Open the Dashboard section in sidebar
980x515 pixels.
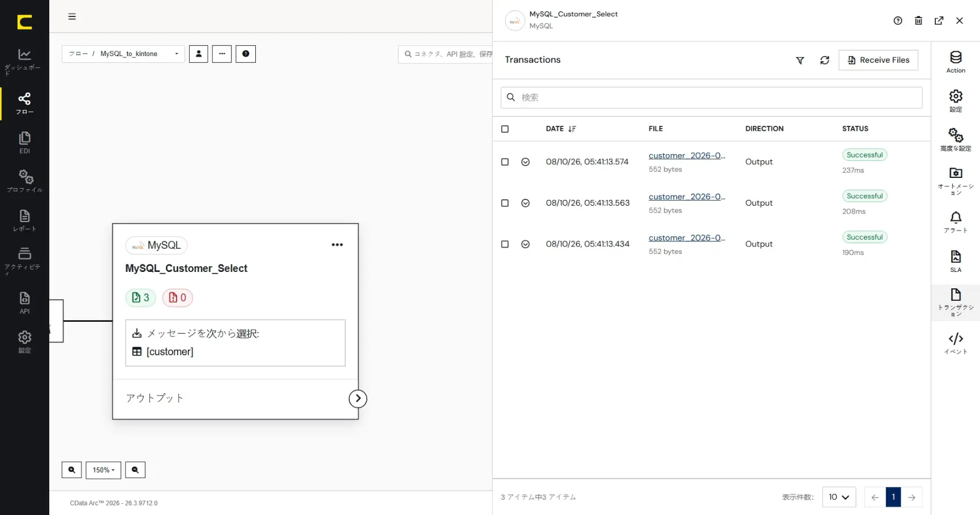pos(24,62)
